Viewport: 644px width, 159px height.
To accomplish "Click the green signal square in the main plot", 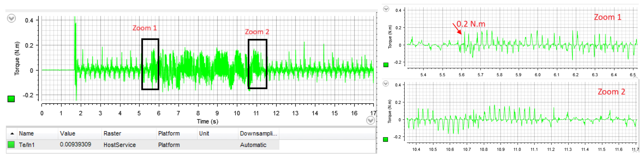I will pos(11,99).
